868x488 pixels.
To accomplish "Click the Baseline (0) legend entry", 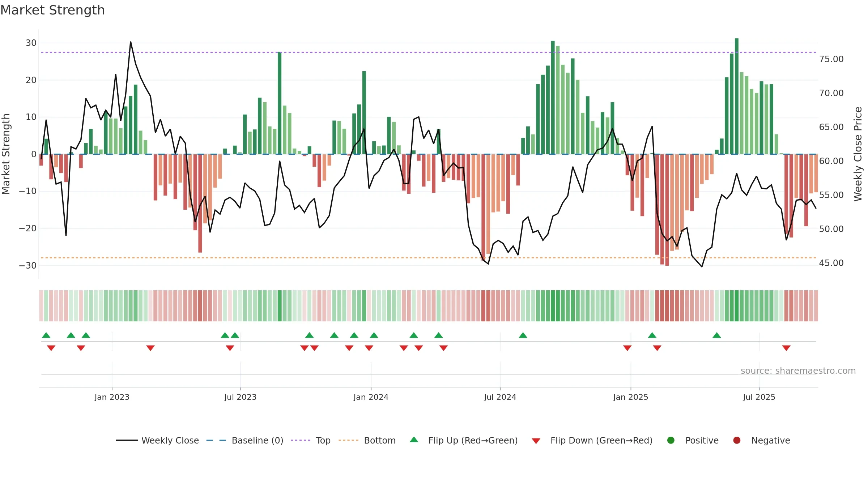I will tap(244, 440).
